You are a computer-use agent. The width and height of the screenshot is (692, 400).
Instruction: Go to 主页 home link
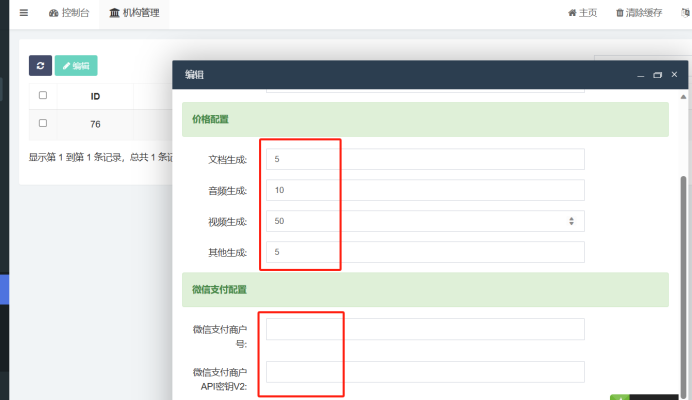tap(583, 13)
